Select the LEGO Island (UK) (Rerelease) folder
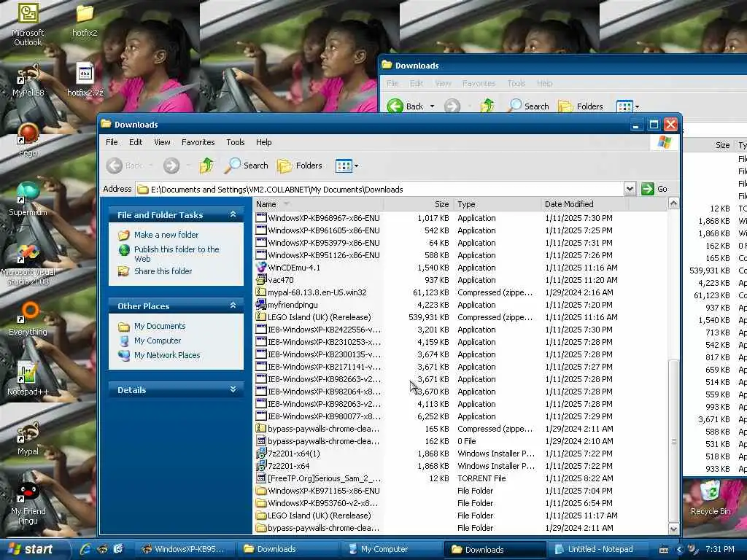Image resolution: width=747 pixels, height=560 pixels. (320, 516)
